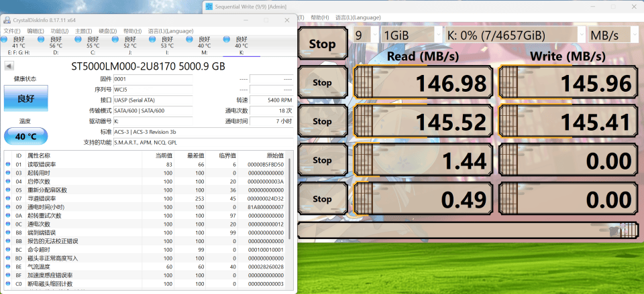
Task: Click status dot of 命令超时 row
Action: click(8, 250)
